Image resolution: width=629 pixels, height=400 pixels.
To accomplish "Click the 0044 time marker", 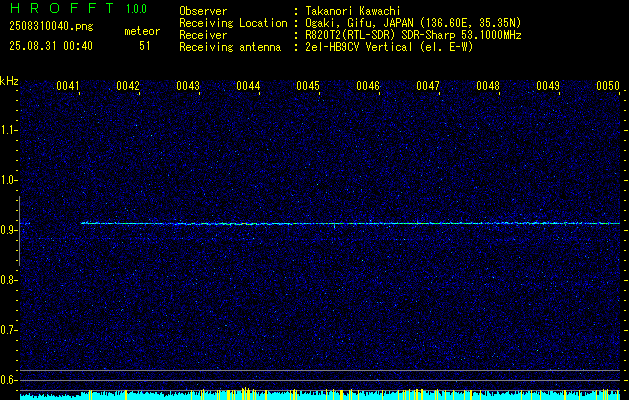I will tap(248, 85).
